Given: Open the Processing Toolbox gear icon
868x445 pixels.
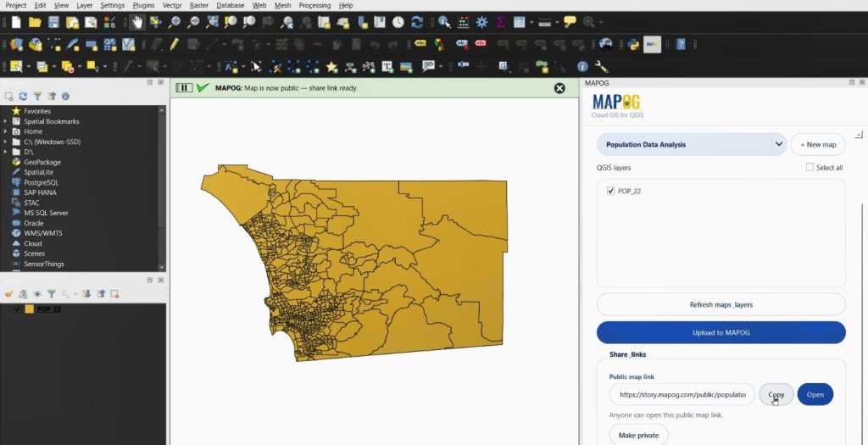Looking at the screenshot, I should tap(481, 22).
